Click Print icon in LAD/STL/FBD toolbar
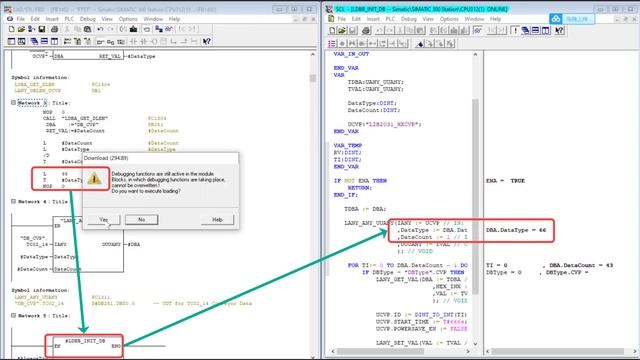The image size is (640, 360). click(x=54, y=29)
